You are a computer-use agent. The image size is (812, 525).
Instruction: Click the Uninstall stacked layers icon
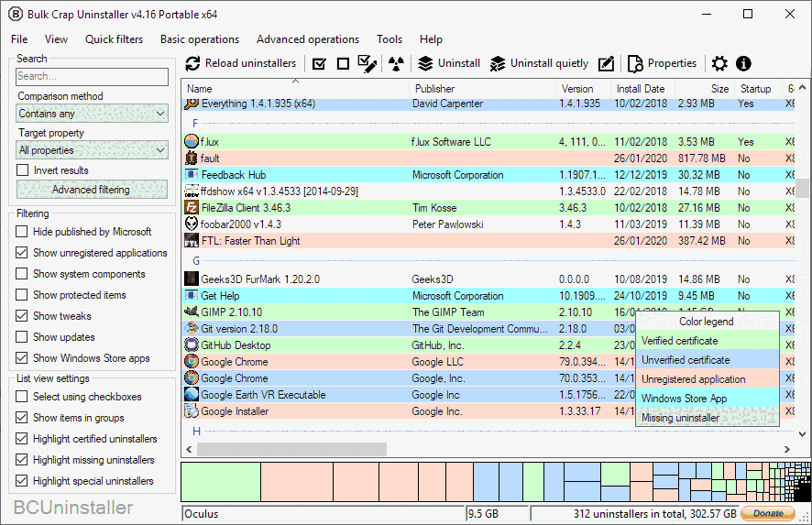pyautogui.click(x=425, y=64)
